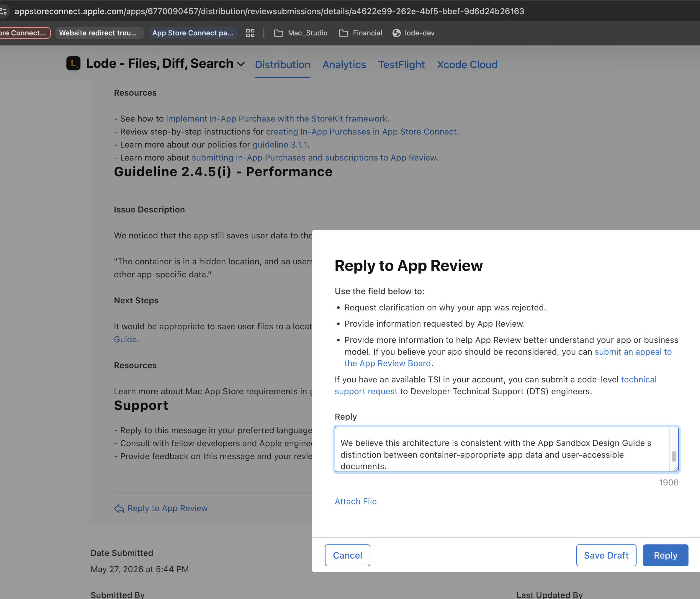
Task: Select the Website redirect trou... tab group
Action: (99, 33)
